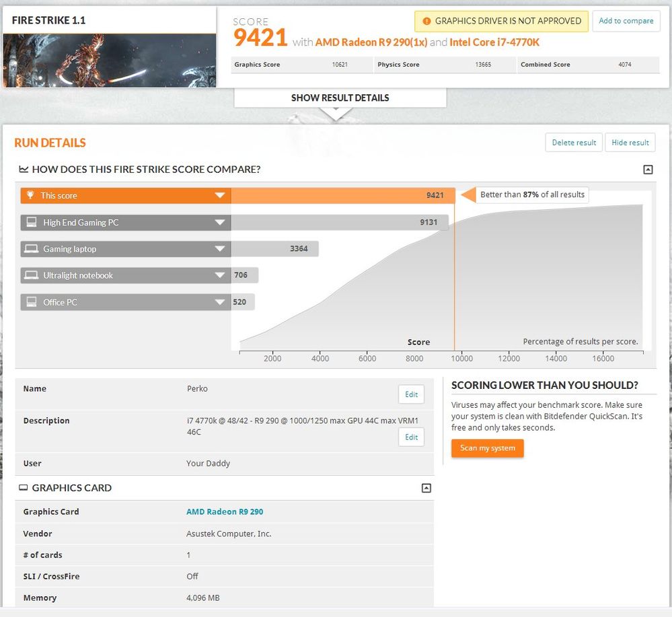The height and width of the screenshot is (617, 672).
Task: Click the Run Details heading
Action: pyautogui.click(x=50, y=143)
